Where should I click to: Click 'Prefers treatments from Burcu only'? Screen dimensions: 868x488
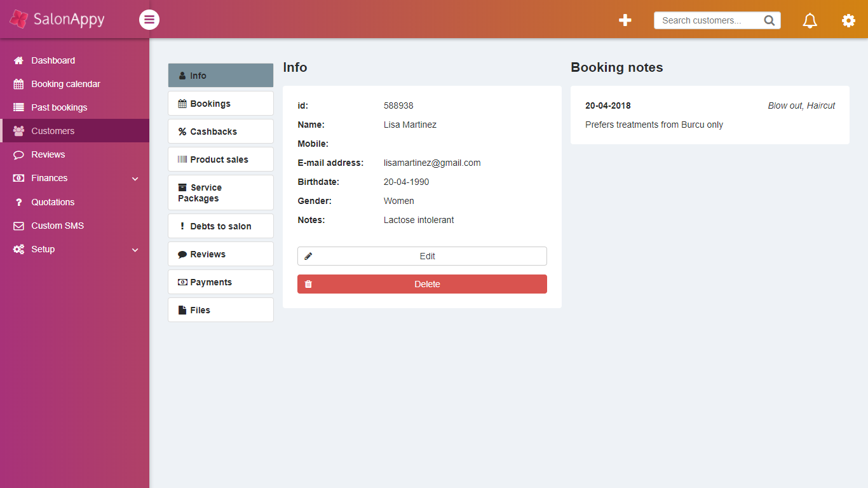654,125
